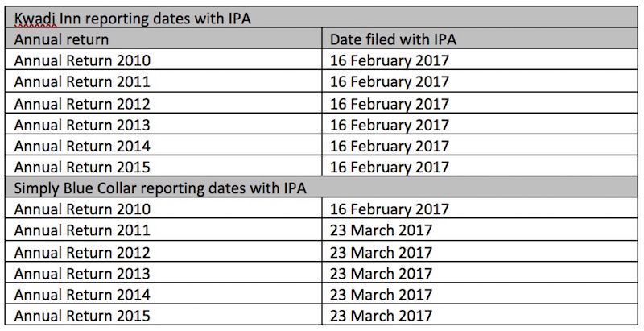The width and height of the screenshot is (644, 331).
Task: Click Simply Blue Collar Annual Return 2010 cell
Action: (x=164, y=209)
